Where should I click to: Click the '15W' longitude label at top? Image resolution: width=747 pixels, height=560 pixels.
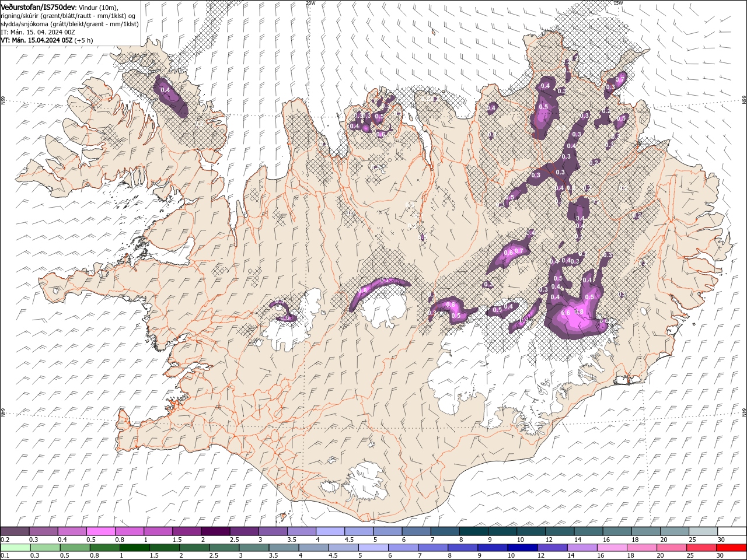[619, 3]
